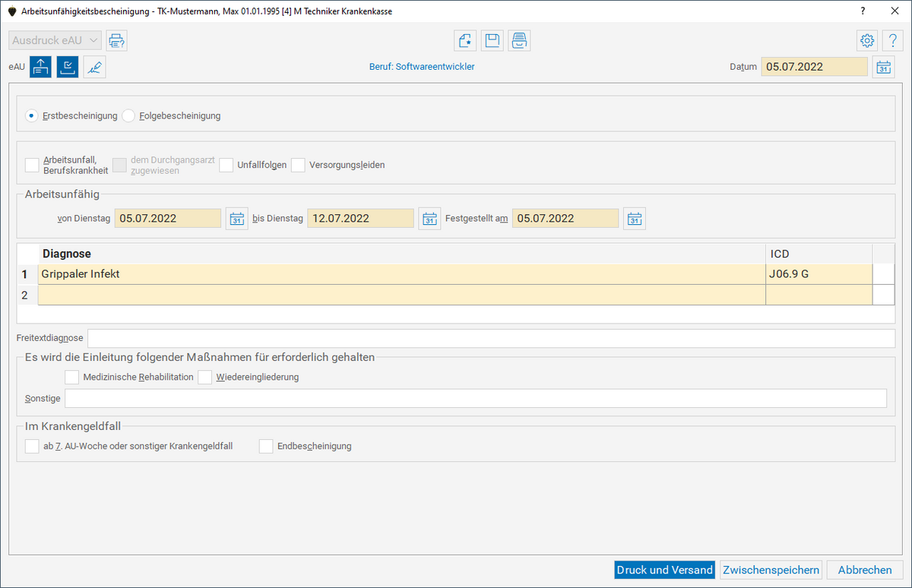Click the empty diagnosis cell in row 2
The height and width of the screenshot is (588, 912).
(x=402, y=295)
